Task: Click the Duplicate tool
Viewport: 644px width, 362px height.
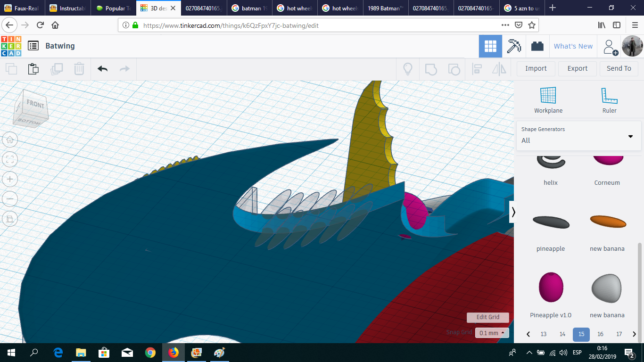Action: tap(57, 69)
